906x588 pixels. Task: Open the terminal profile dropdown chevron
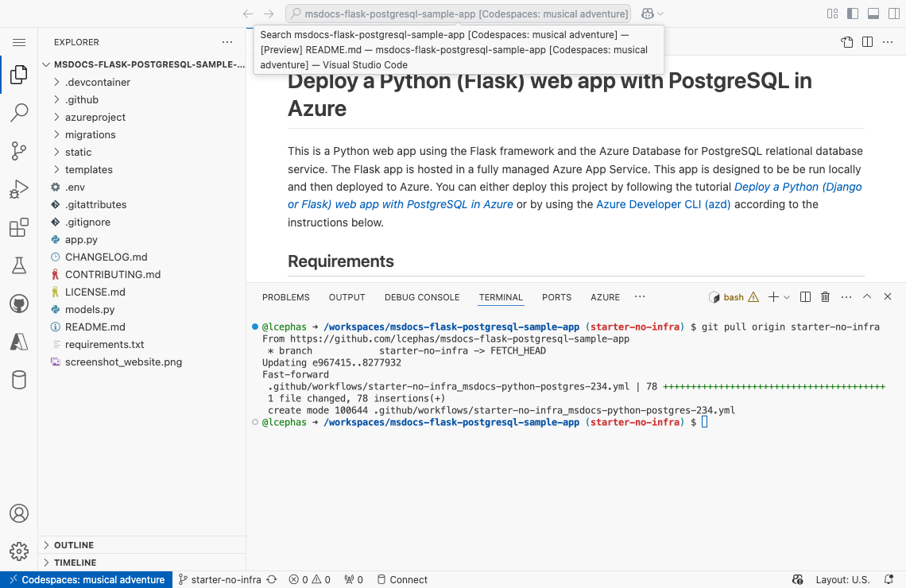[x=788, y=296]
